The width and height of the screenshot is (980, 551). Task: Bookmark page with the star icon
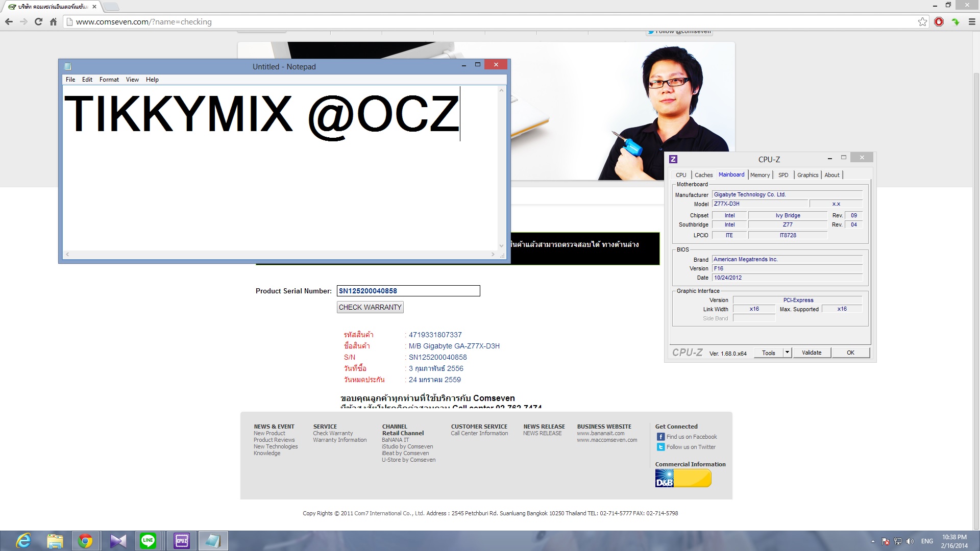(x=922, y=22)
